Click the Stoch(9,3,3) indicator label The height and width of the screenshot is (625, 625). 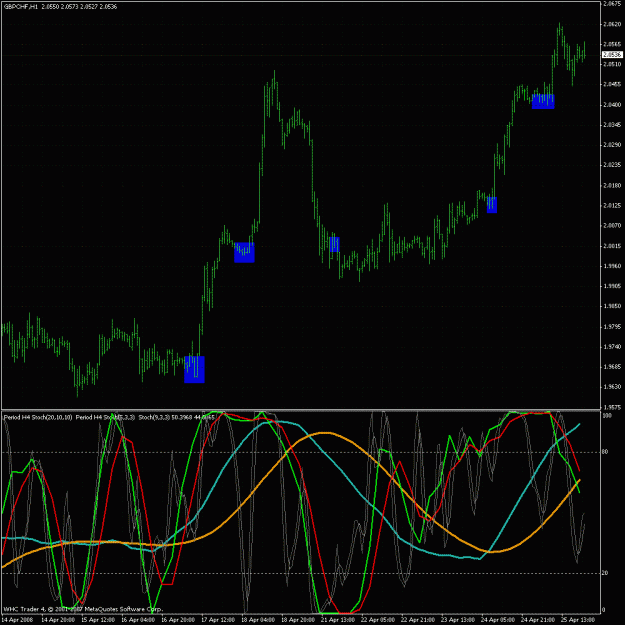point(154,417)
